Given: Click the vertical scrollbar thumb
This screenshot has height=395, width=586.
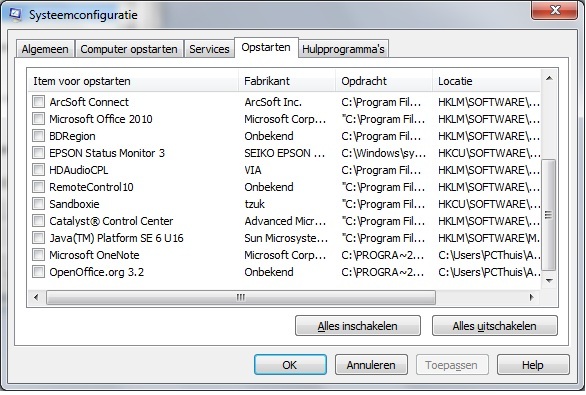Looking at the screenshot, I should (549, 215).
